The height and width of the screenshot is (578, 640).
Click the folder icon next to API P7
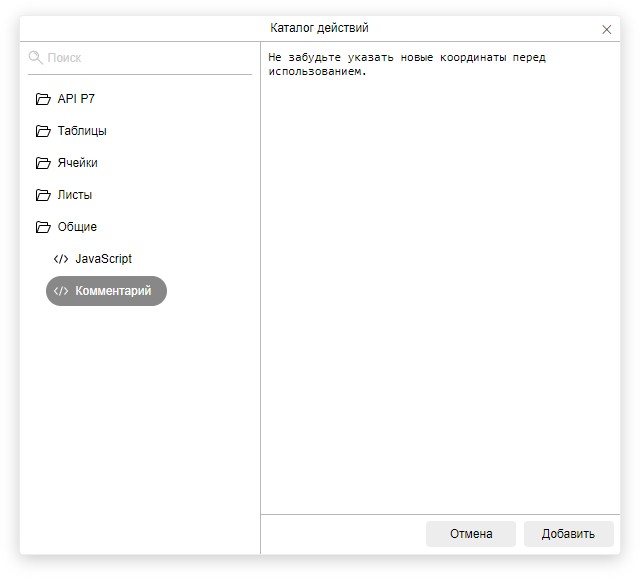pos(43,99)
